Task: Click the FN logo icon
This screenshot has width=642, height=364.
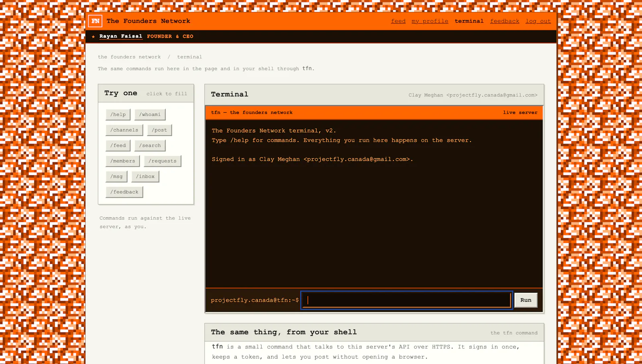Action: pos(95,21)
